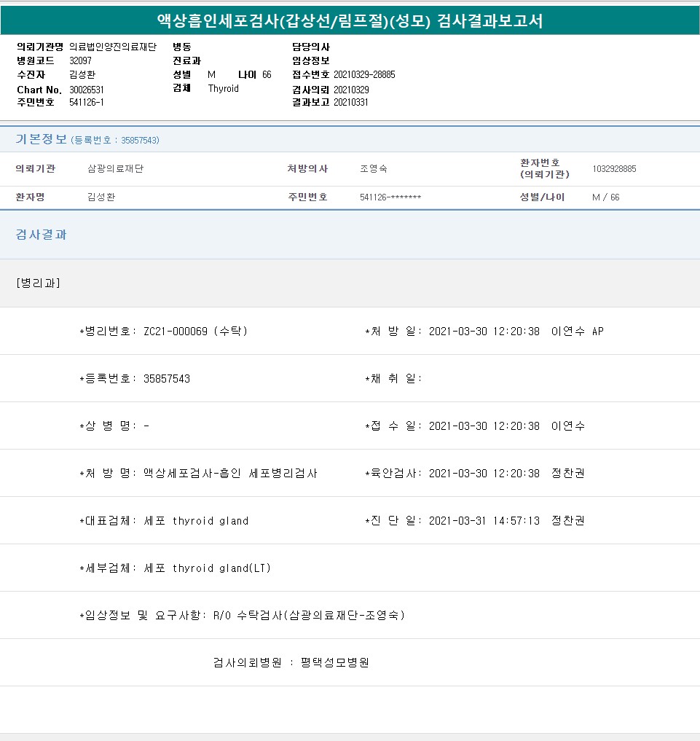Select 진단일 timestamp 2021-03-31 14:57:13

[x=484, y=520]
